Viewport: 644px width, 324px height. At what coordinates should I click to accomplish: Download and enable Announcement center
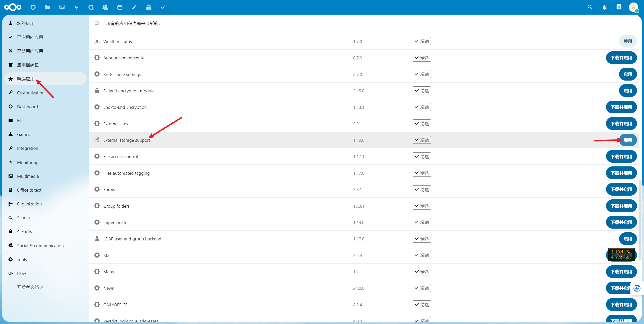[x=621, y=58]
